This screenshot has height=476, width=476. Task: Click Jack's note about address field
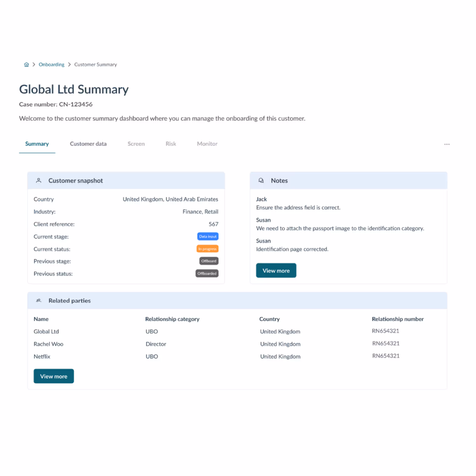tap(298, 207)
